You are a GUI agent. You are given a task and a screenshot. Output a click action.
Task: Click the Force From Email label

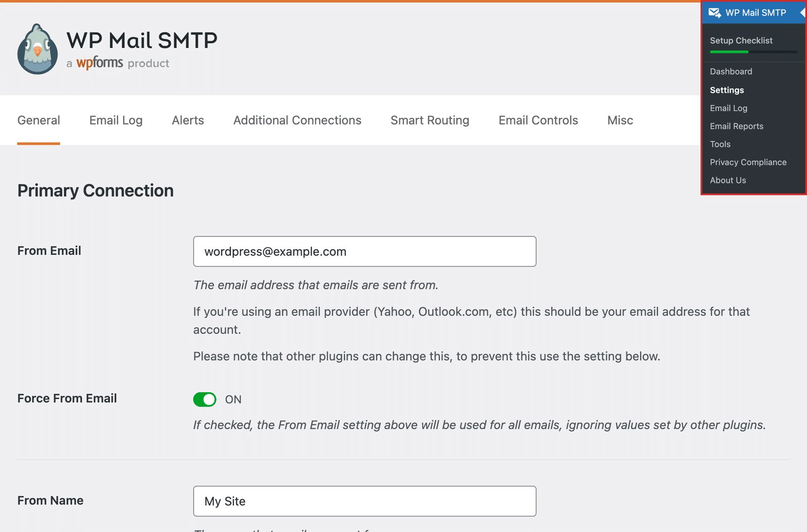[67, 398]
